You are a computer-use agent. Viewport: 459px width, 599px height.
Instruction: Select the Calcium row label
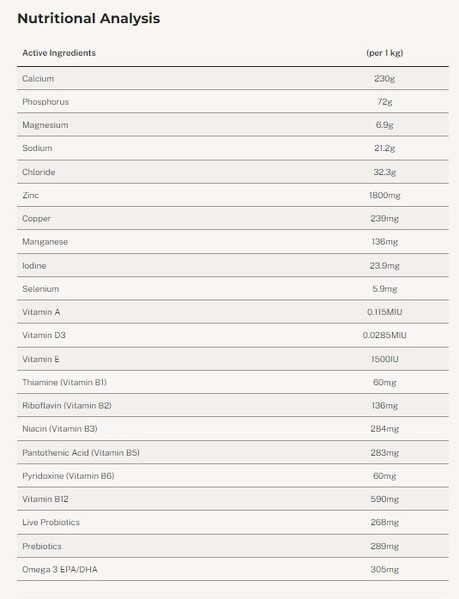pyautogui.click(x=38, y=78)
